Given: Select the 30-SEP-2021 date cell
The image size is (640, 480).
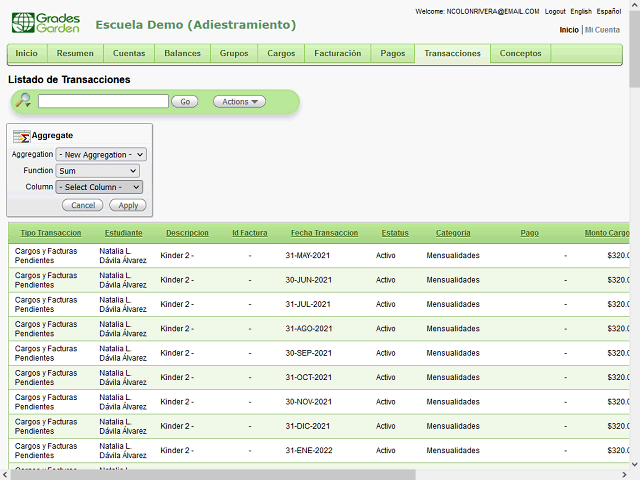Looking at the screenshot, I should [x=309, y=353].
